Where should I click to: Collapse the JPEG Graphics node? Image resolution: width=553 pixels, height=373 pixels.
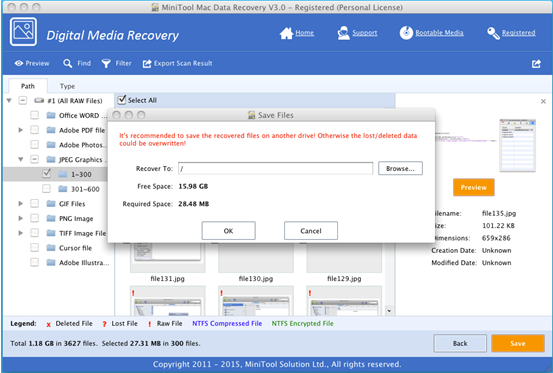tap(21, 159)
